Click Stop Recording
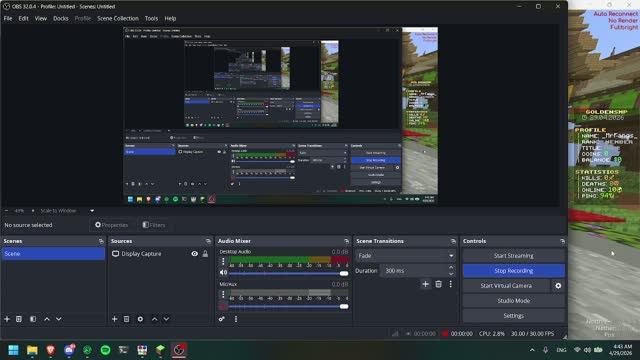Viewport: 640px width, 360px height. tap(513, 271)
